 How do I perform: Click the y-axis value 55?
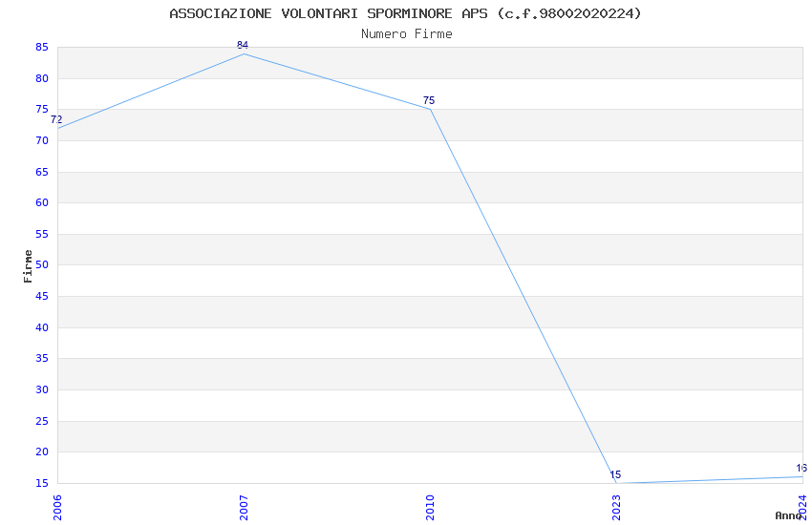[x=42, y=234]
